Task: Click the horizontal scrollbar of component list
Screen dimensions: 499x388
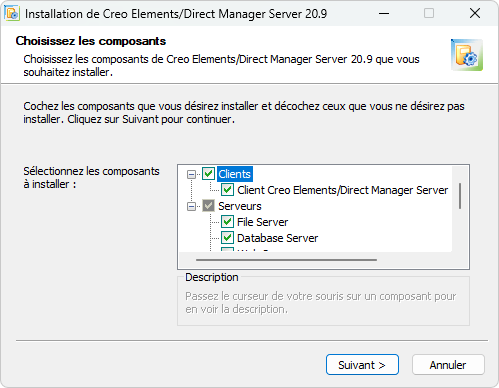Action: click(286, 260)
